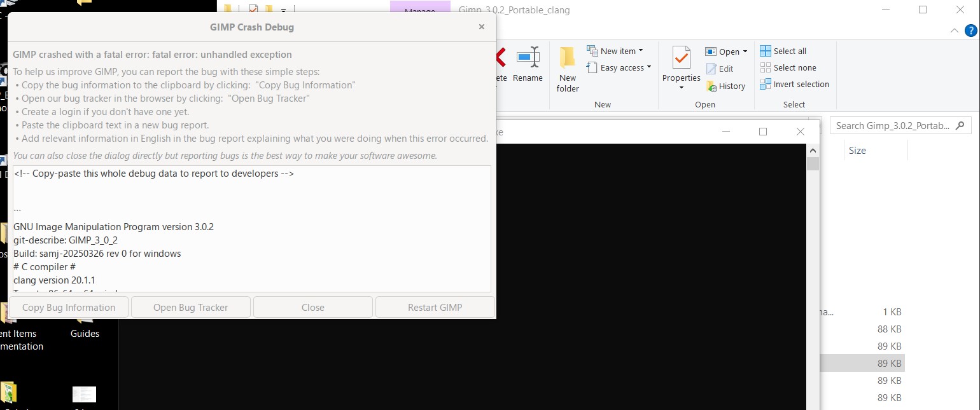Expand the New item dropdown arrow
Image resolution: width=980 pixels, height=410 pixels.
click(x=641, y=51)
